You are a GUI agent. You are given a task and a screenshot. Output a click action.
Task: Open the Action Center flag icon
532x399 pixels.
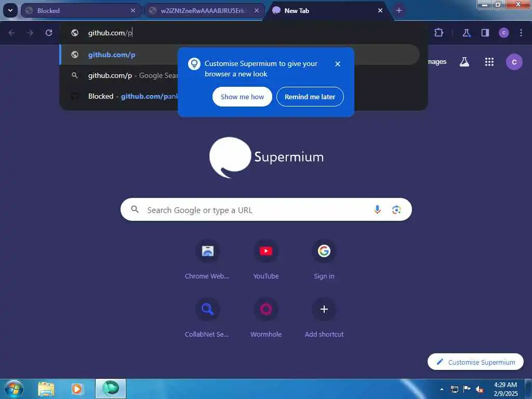(467, 389)
